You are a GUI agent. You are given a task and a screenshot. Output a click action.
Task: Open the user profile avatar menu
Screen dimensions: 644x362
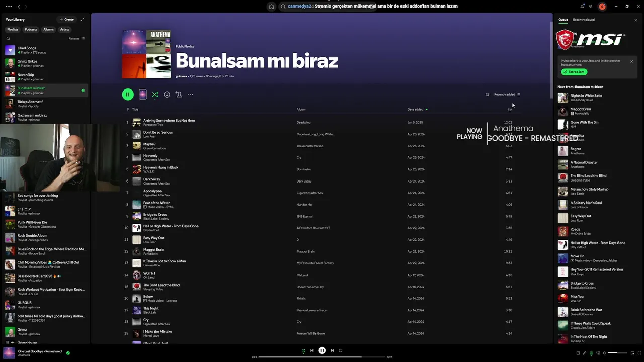click(602, 7)
